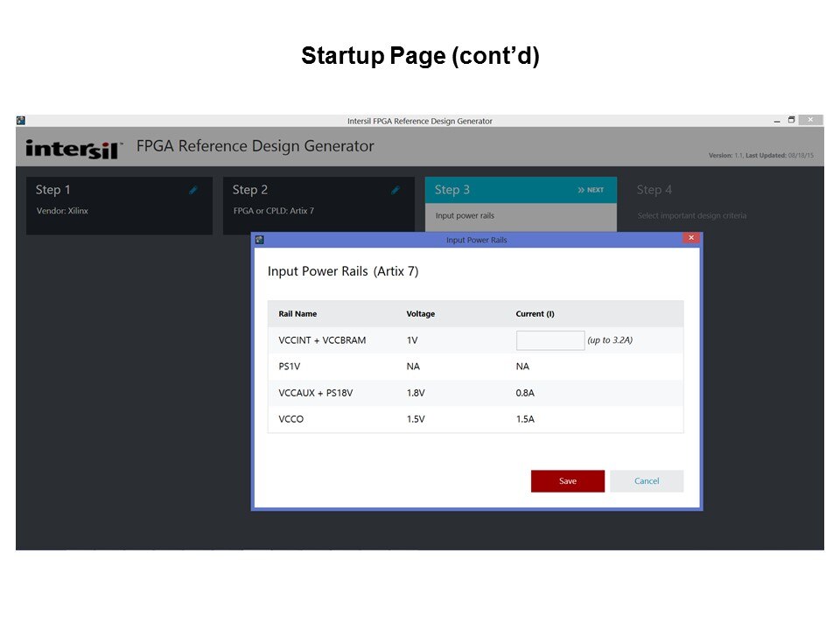Select the Step 1 Vendor: Xilinx panel
The image size is (840, 630).
coord(119,211)
